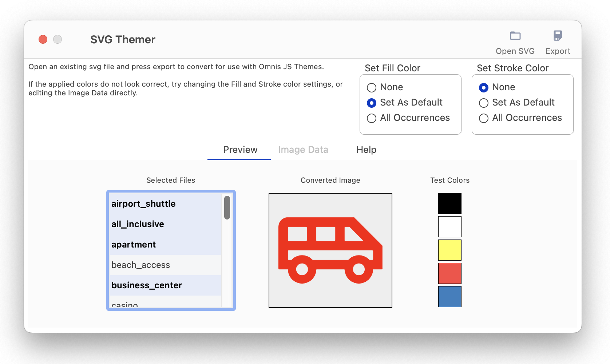Click the Open SVG folder icon
This screenshot has height=364, width=610.
(x=515, y=36)
